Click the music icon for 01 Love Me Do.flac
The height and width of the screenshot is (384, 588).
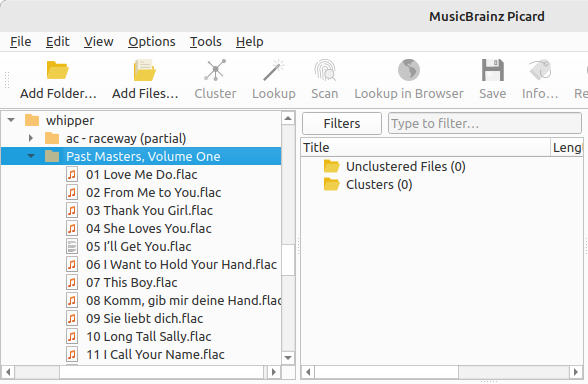click(72, 174)
